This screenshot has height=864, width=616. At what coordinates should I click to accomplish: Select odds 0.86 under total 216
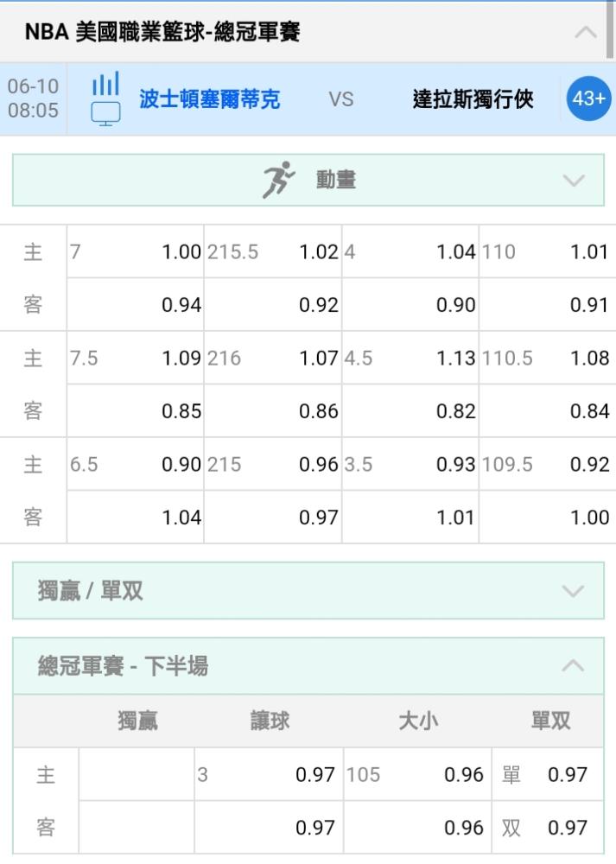[x=273, y=411]
